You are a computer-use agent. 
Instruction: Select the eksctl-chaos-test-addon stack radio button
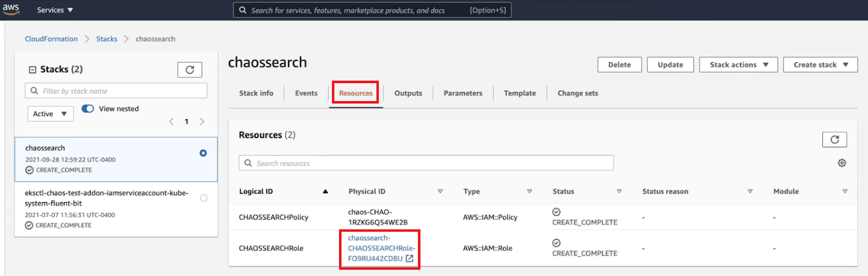click(x=203, y=198)
